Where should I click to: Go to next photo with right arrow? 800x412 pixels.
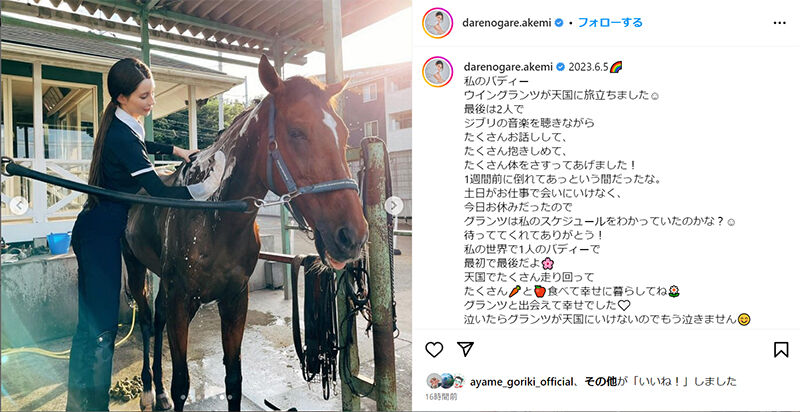pyautogui.click(x=393, y=205)
